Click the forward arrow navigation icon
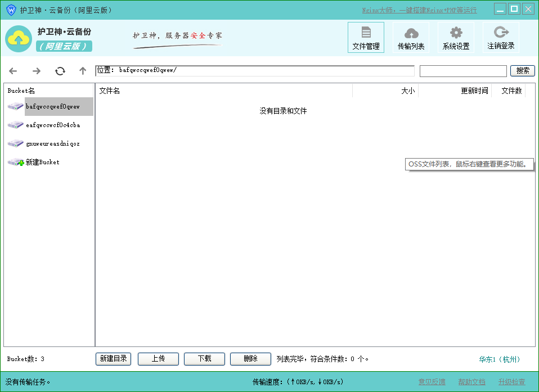Viewport: 539px width, 392px height. (37, 71)
